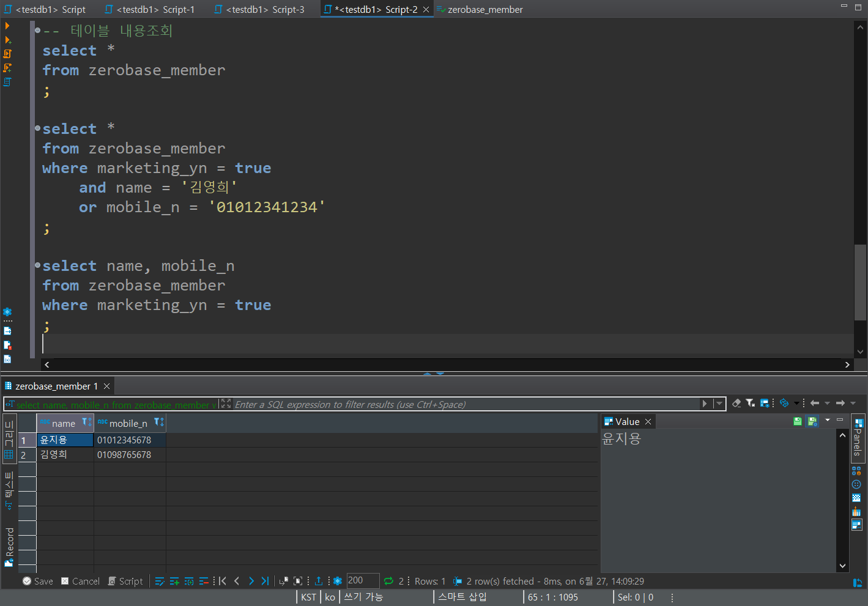Image resolution: width=868 pixels, height=606 pixels.
Task: Open Value panel view menu triangle
Action: (827, 420)
